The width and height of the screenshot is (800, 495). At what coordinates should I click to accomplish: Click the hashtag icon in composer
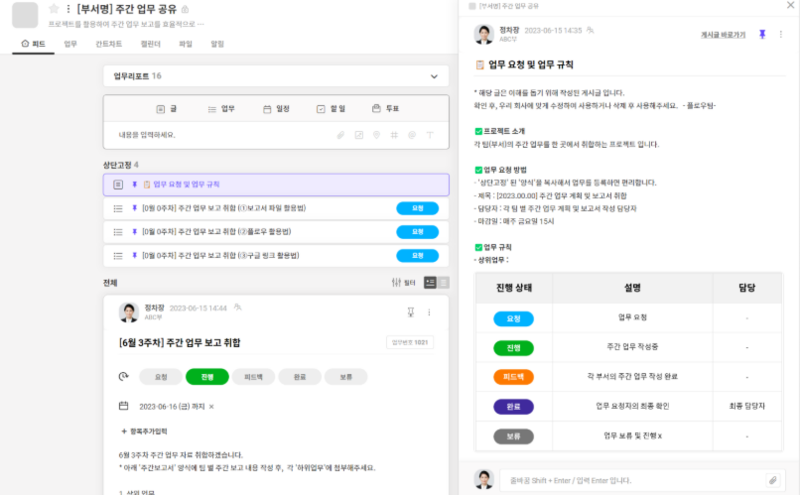pyautogui.click(x=394, y=135)
